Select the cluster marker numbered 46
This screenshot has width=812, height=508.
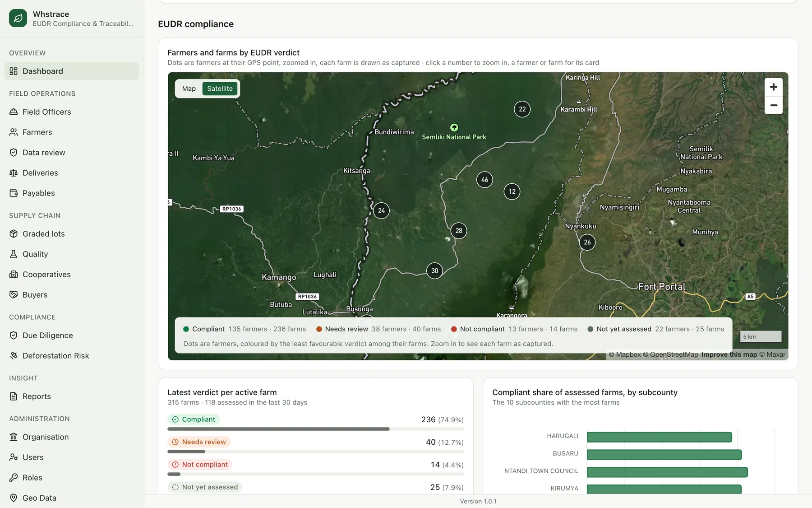point(484,180)
